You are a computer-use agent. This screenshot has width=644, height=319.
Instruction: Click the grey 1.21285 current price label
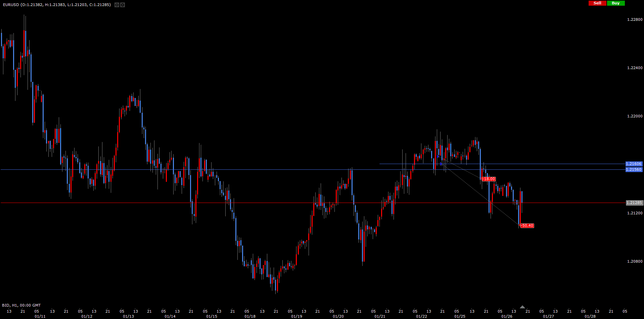[634, 203]
